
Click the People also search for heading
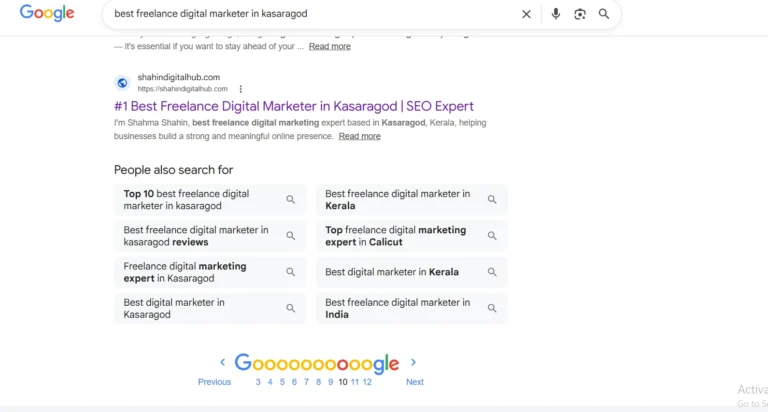[x=173, y=170]
